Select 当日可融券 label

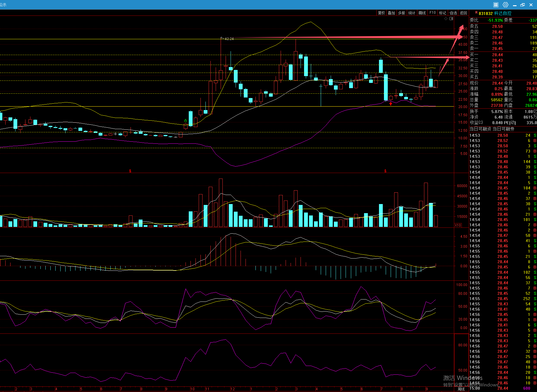(x=503, y=129)
